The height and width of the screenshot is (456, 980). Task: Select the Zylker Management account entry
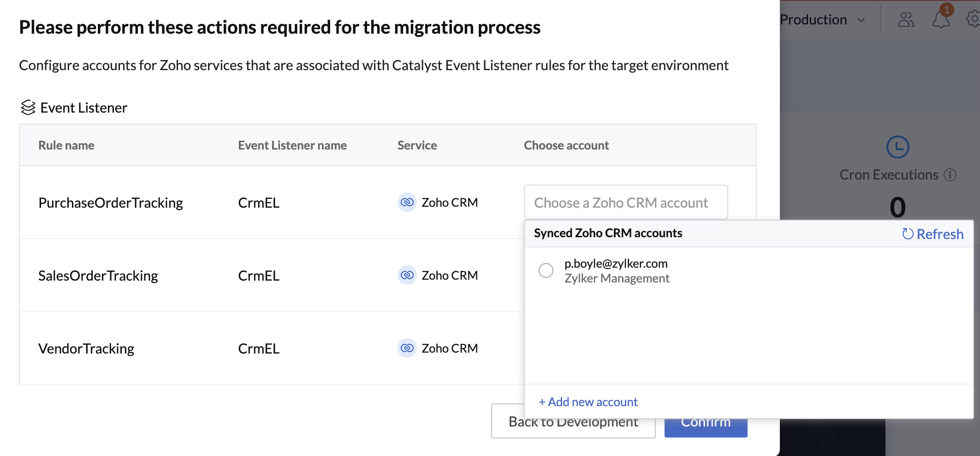point(617,278)
